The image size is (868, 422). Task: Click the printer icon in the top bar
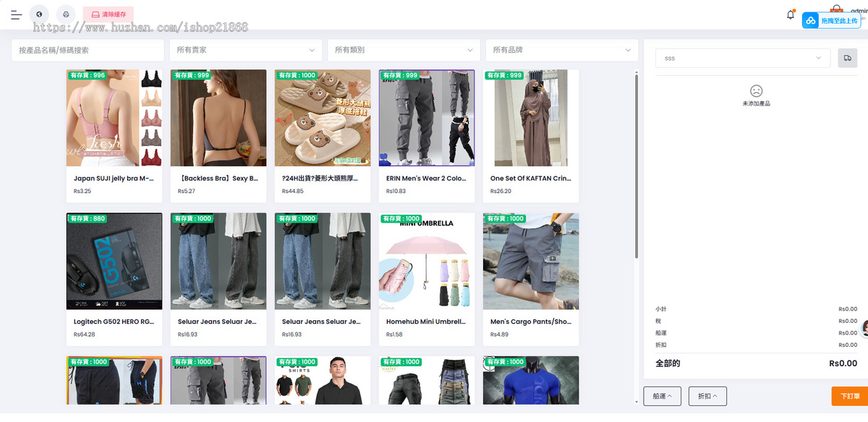(66, 14)
